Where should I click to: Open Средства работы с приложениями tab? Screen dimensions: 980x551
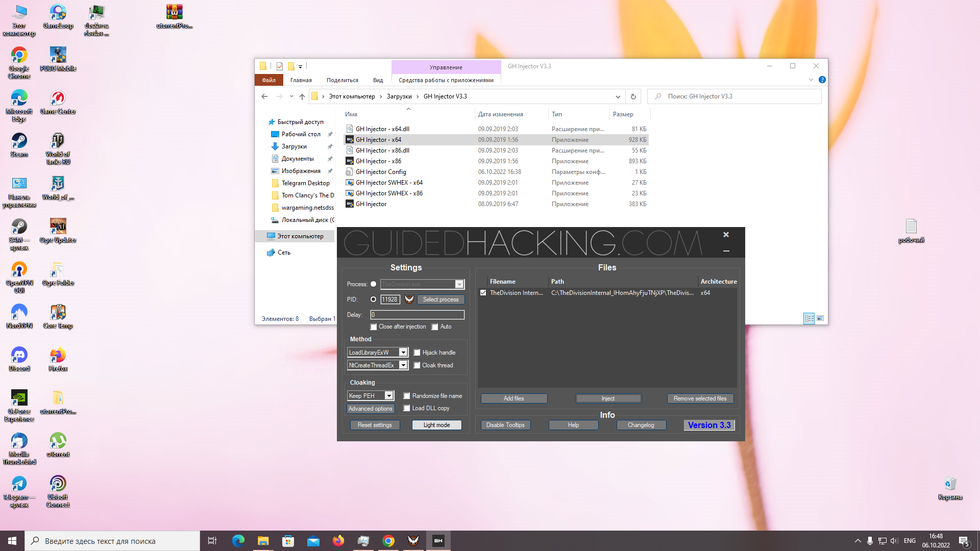tap(446, 80)
